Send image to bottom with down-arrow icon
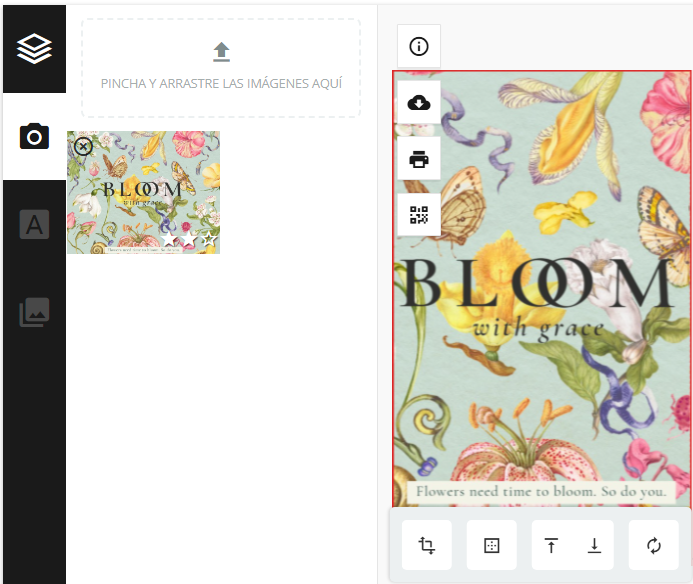 pyautogui.click(x=594, y=545)
